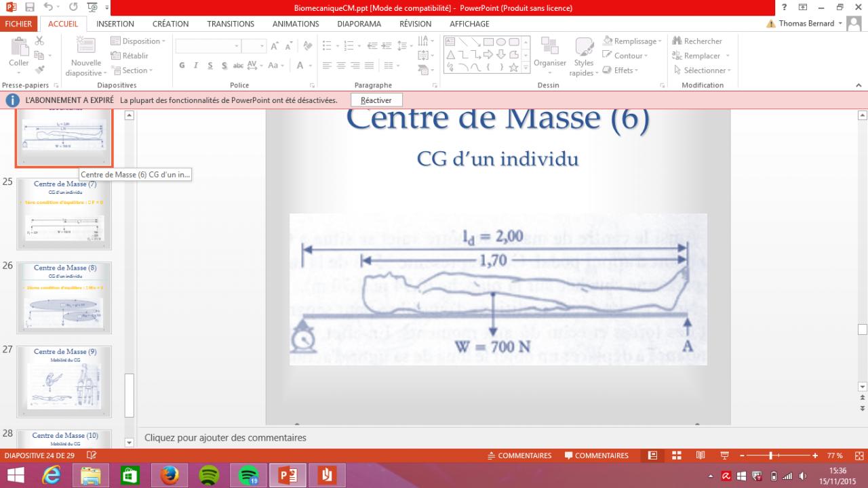Open the font color A dropdown

click(303, 66)
